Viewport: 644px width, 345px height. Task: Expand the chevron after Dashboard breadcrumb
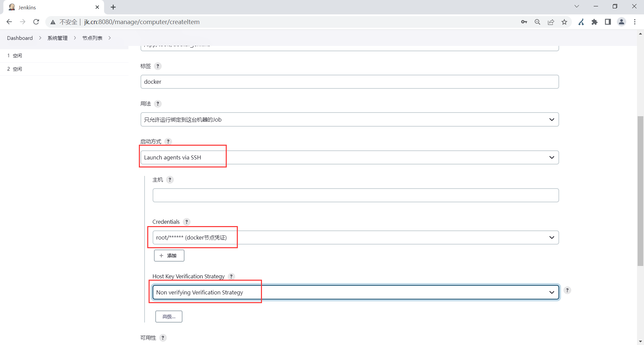(x=40, y=38)
